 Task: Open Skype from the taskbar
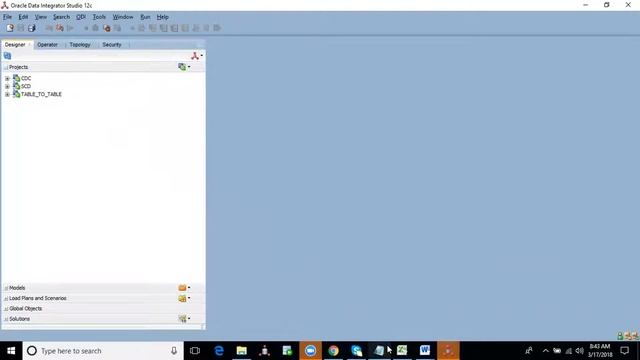[356, 351]
